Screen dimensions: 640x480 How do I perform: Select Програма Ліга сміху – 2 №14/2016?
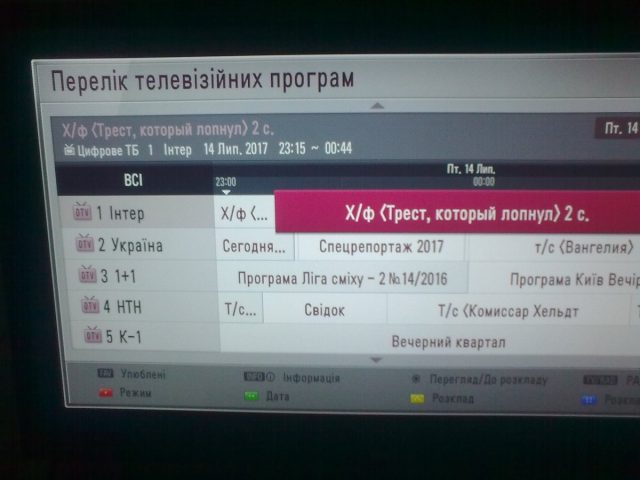coord(342,278)
